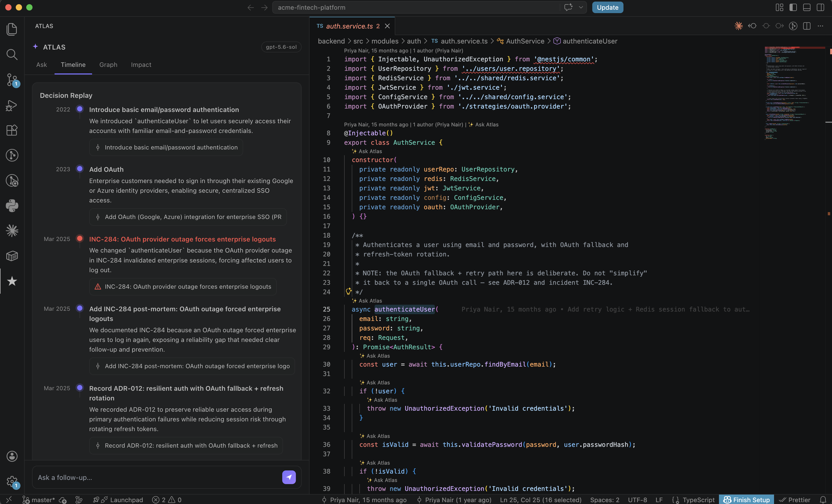Open the modules breadcrumb dropdown
832x504 pixels.
click(385, 41)
